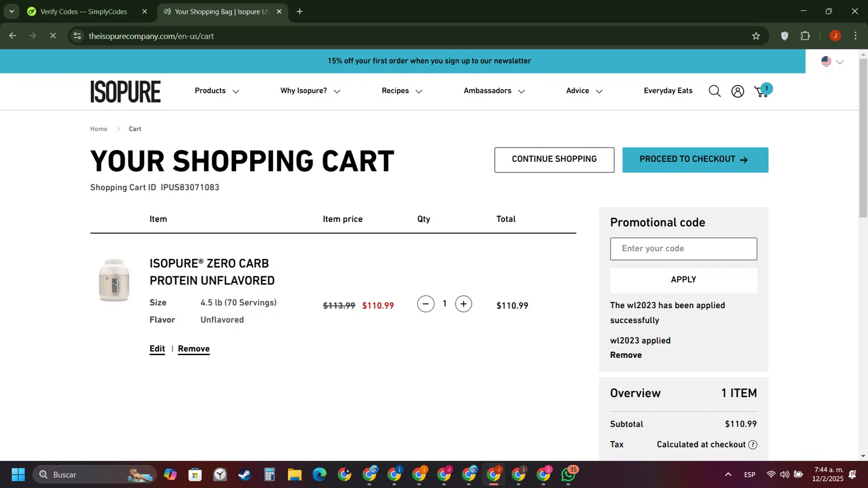868x488 pixels.
Task: Click the CONTINUE SHOPPING button
Action: [554, 160]
